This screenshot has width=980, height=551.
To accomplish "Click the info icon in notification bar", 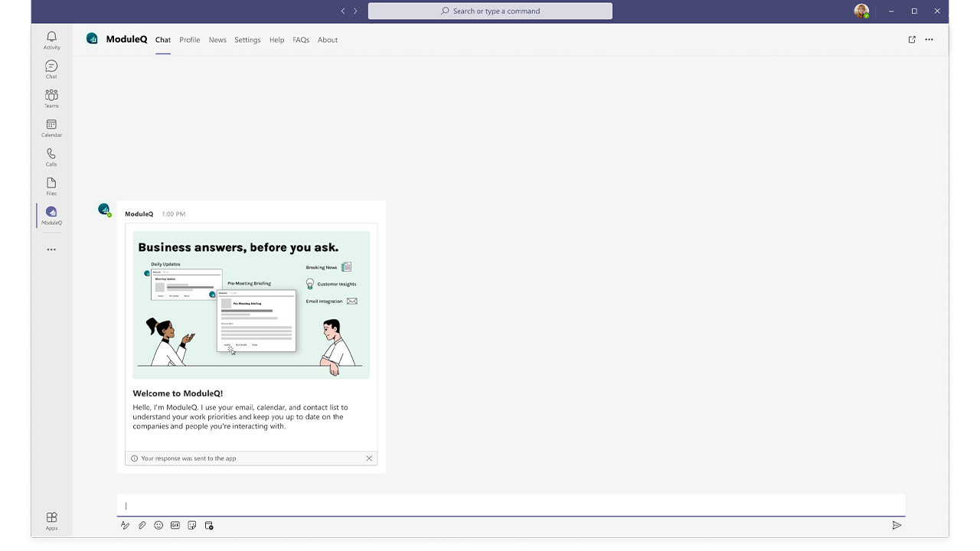I will pyautogui.click(x=135, y=458).
